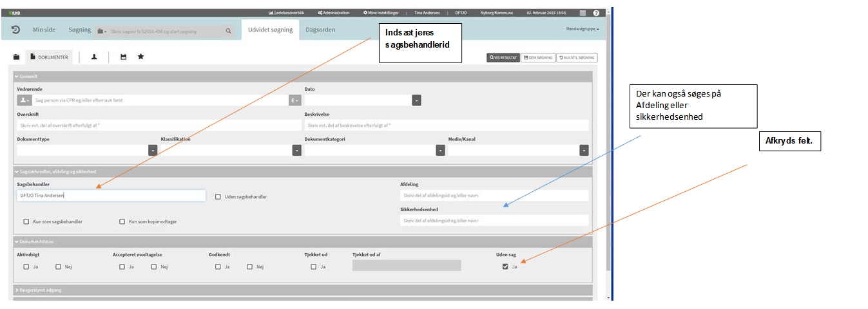Select the person search icon
Image resolution: width=868 pixels, height=309 pixels.
(x=94, y=57)
